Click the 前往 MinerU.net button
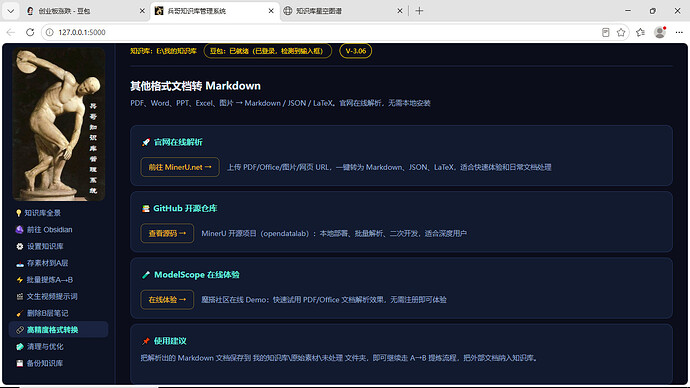This screenshot has width=690, height=388. click(180, 167)
